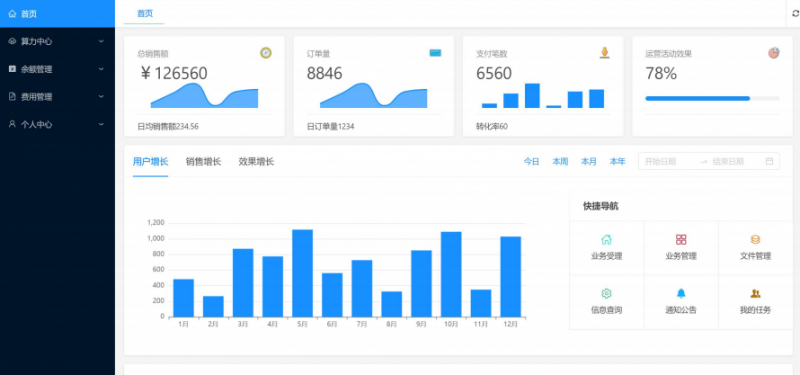Click the 个人中心 user icon
This screenshot has width=800, height=375.
point(12,124)
